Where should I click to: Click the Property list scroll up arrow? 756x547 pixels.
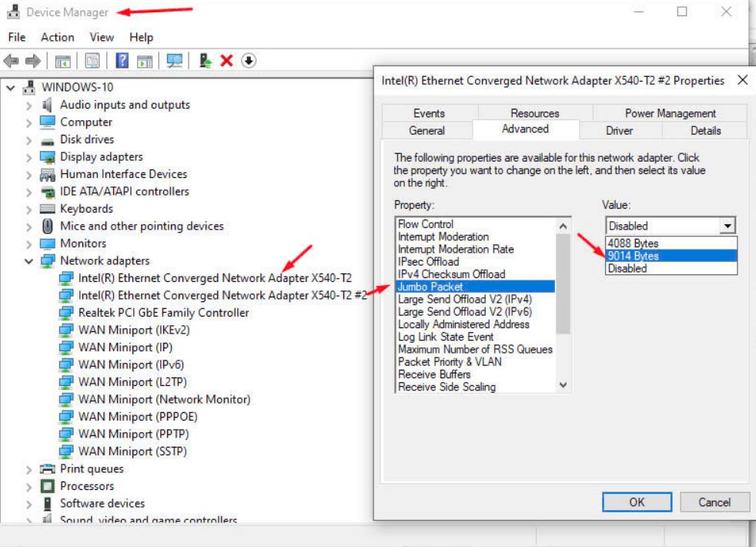(x=563, y=227)
